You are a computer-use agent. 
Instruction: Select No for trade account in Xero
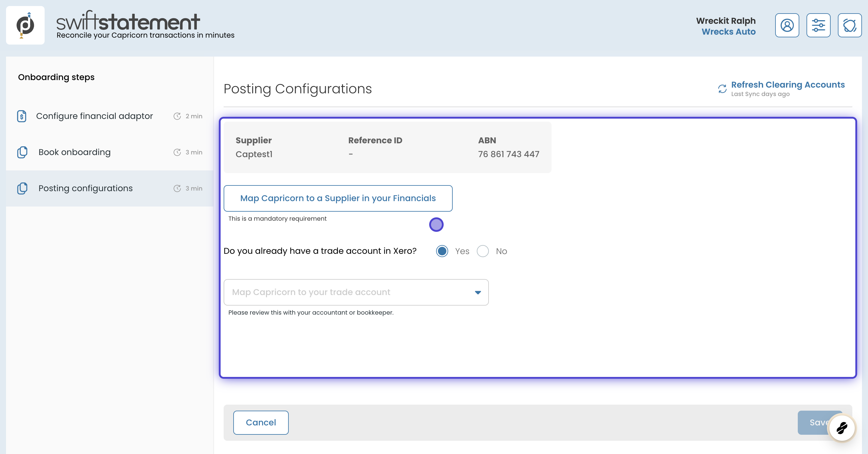[483, 251]
